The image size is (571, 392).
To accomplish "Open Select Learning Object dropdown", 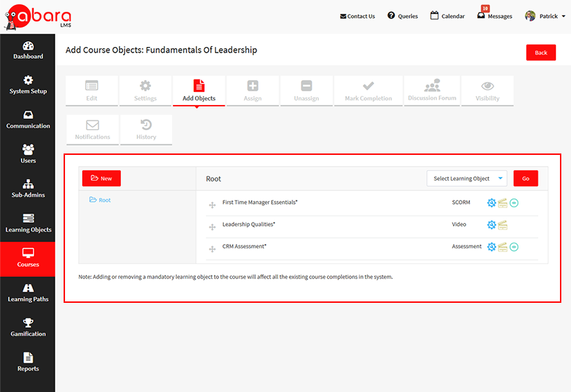I will pyautogui.click(x=467, y=178).
